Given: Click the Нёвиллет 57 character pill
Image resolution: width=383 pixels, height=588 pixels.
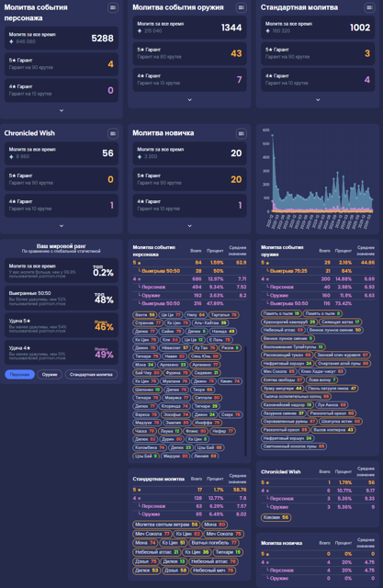Looking at the screenshot, I should [x=175, y=348].
